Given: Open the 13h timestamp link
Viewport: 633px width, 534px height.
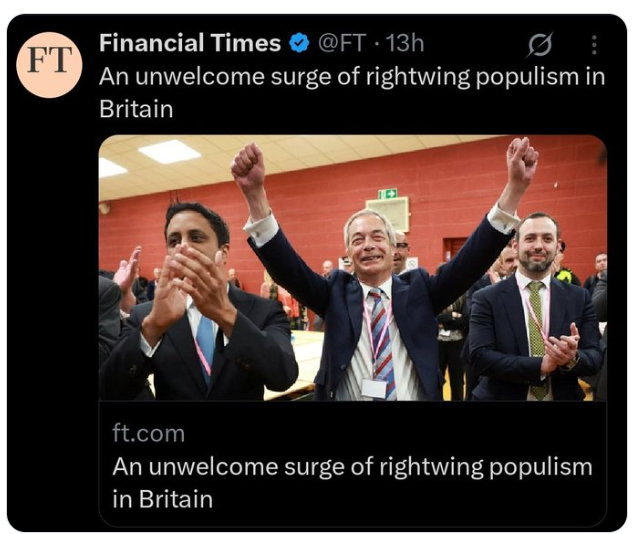Looking at the screenshot, I should click(x=405, y=43).
